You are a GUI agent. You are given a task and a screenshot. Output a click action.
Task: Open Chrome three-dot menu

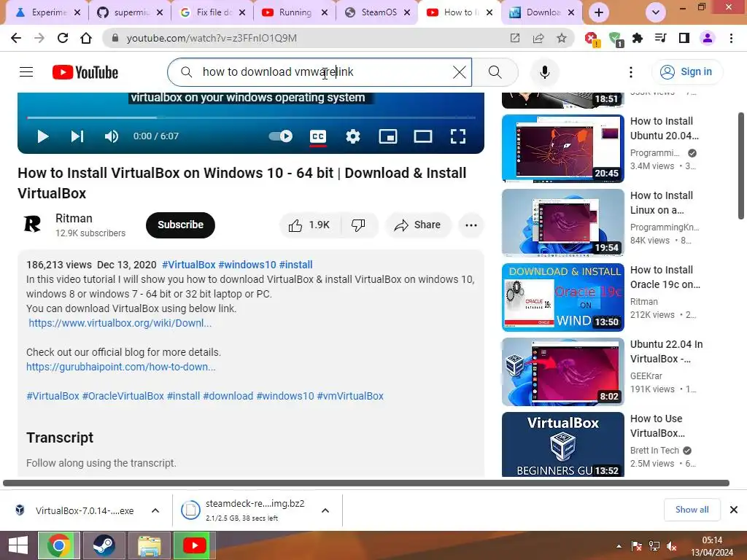pyautogui.click(x=731, y=38)
